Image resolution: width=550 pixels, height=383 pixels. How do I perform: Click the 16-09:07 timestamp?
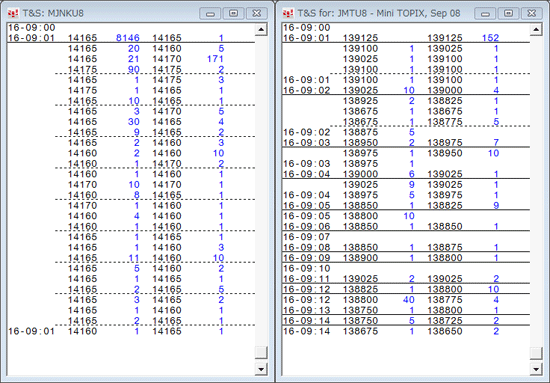point(307,237)
